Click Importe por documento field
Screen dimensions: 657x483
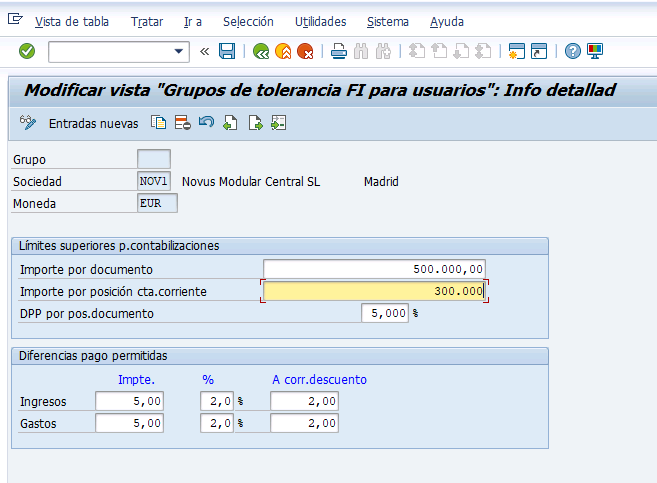click(x=374, y=269)
